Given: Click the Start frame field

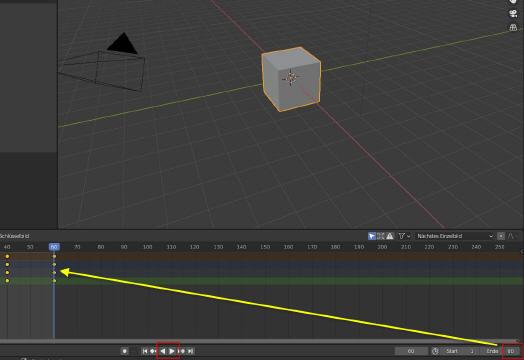Looking at the screenshot, I should tap(459, 351).
